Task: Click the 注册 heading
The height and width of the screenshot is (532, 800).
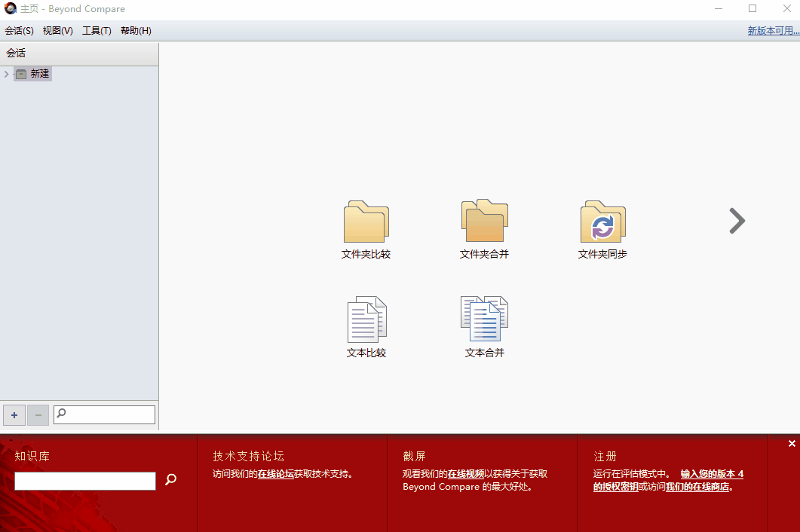Action: pos(605,456)
